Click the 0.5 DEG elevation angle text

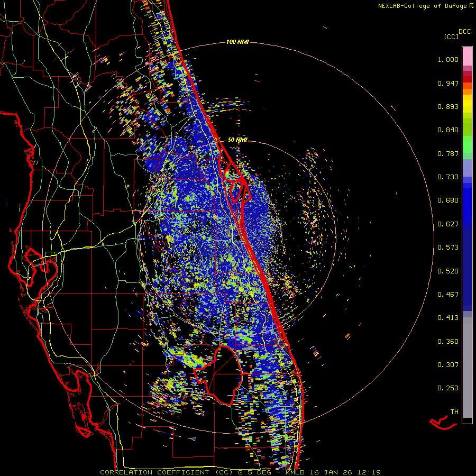point(254,472)
